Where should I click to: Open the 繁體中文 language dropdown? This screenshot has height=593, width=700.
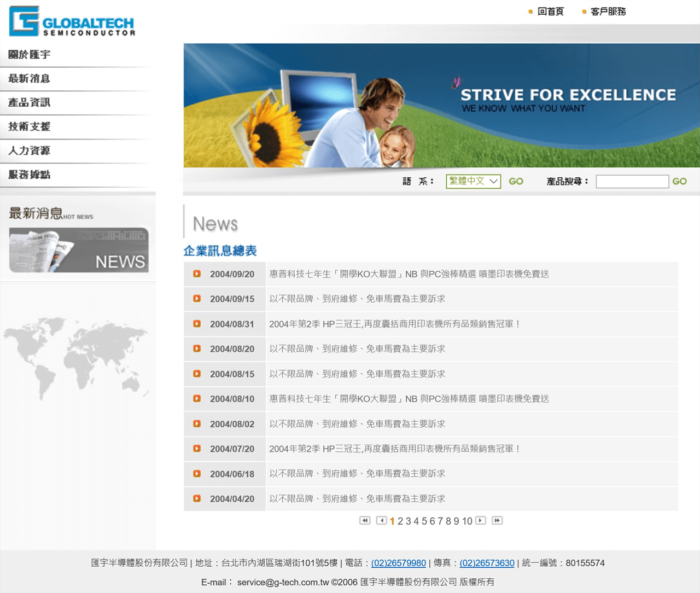coord(474,181)
